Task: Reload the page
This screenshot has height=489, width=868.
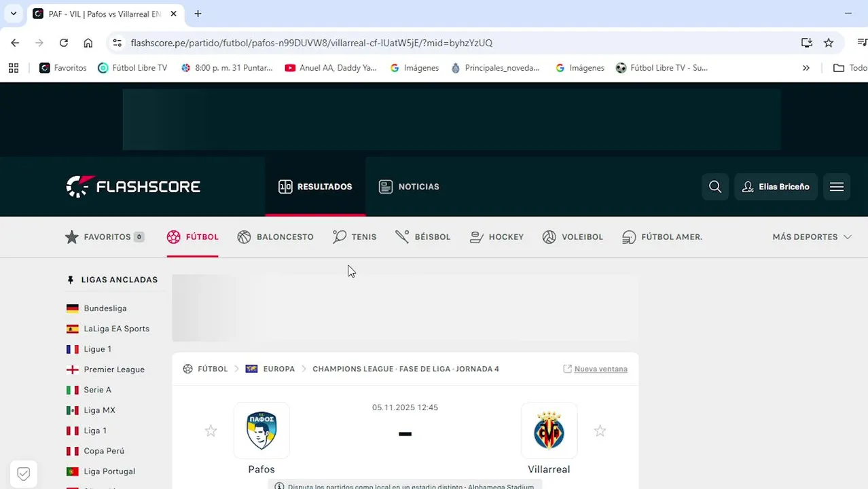Action: click(63, 43)
